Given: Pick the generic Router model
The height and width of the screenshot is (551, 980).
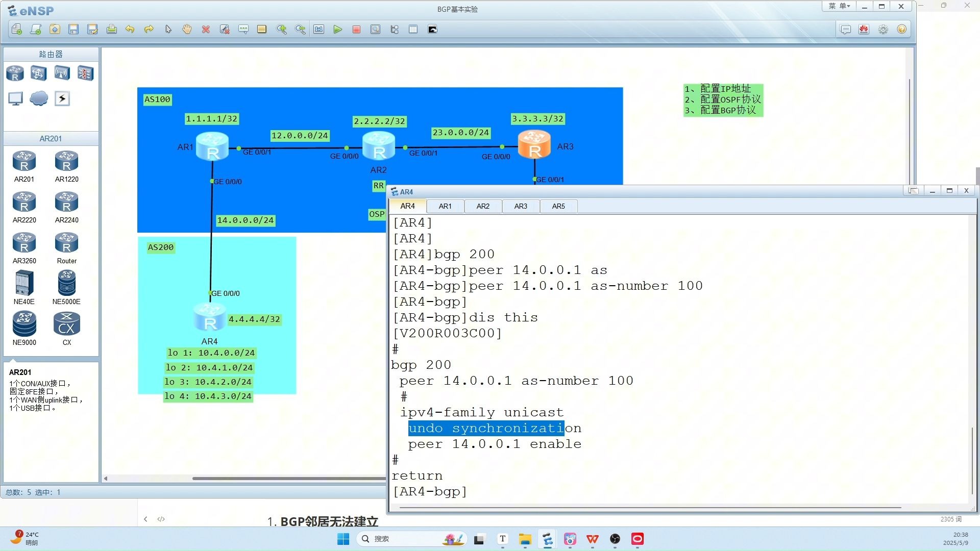Looking at the screenshot, I should pyautogui.click(x=66, y=248).
